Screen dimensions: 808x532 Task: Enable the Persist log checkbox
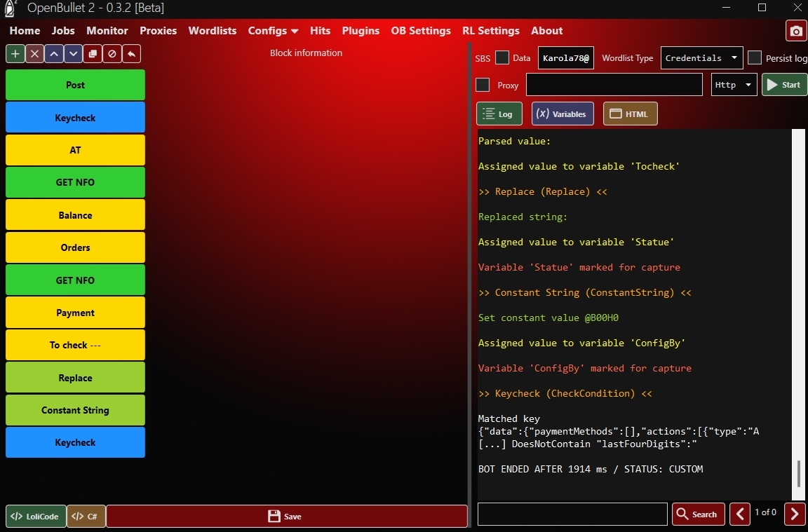755,58
